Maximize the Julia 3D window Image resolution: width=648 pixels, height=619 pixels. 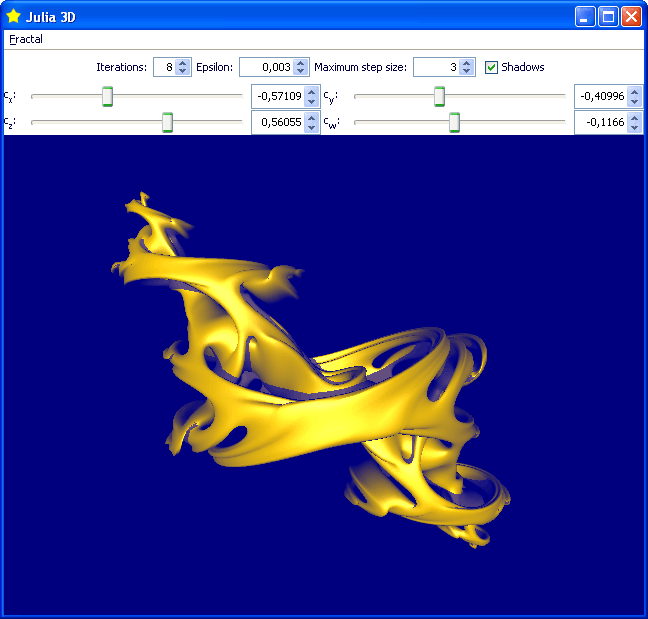[x=608, y=17]
